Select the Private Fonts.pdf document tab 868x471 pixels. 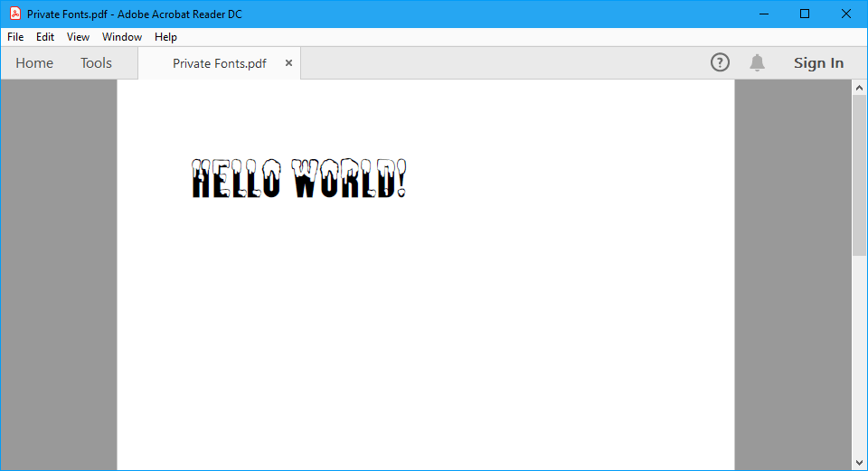[x=219, y=63]
